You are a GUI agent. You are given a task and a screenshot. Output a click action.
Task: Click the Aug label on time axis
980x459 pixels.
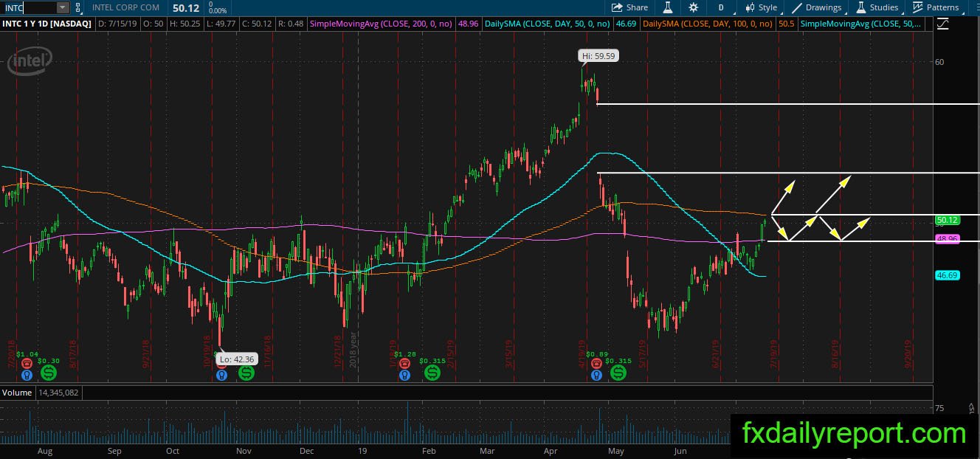pos(44,451)
